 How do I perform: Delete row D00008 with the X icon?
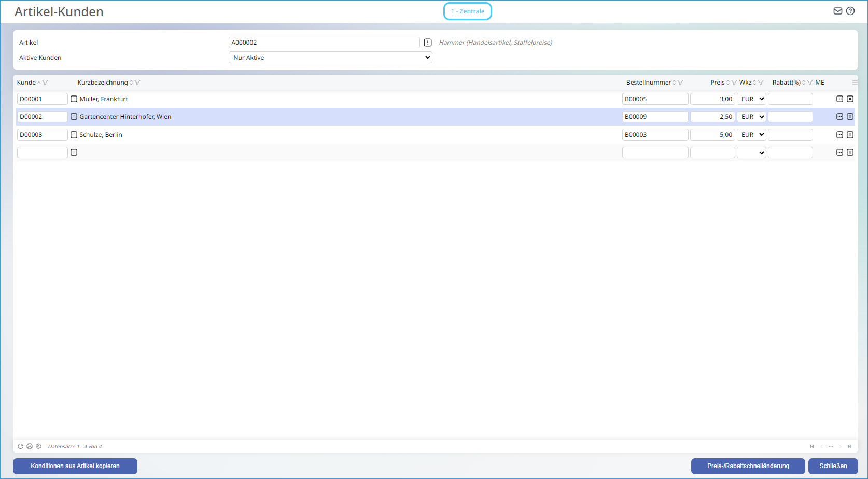click(x=850, y=135)
